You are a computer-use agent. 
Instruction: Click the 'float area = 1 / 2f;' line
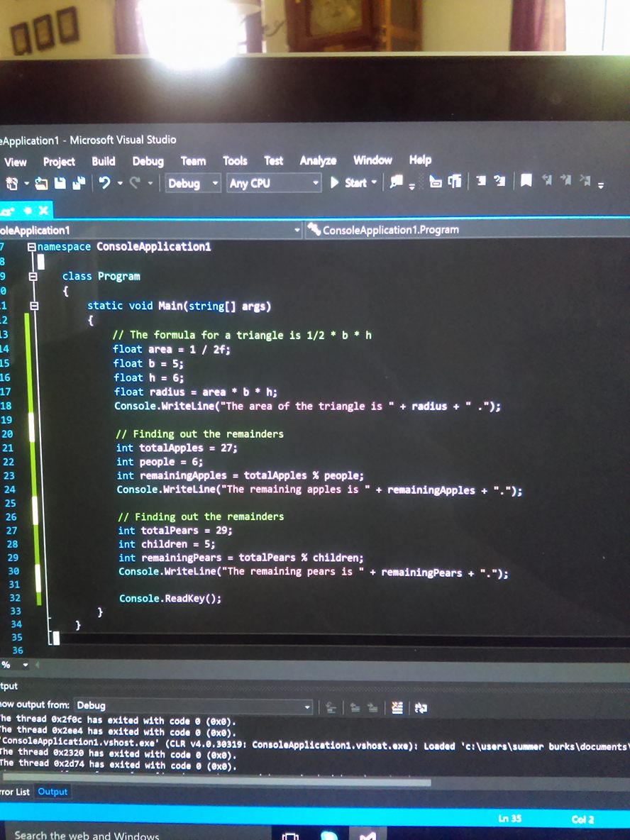(x=172, y=349)
